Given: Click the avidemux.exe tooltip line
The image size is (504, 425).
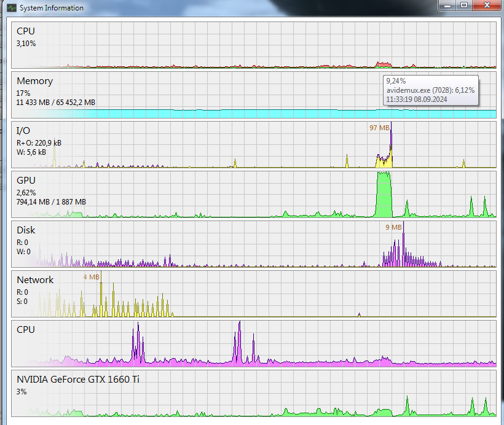Looking at the screenshot, I should pos(430,90).
